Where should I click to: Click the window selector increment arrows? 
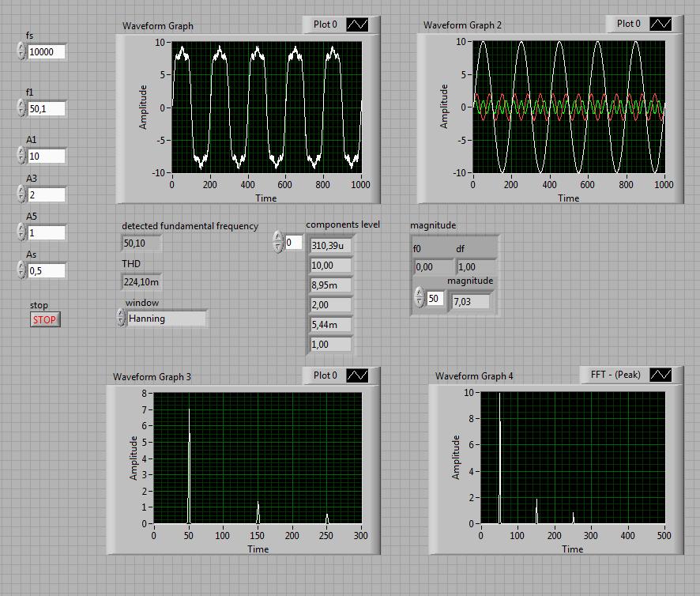(121, 318)
